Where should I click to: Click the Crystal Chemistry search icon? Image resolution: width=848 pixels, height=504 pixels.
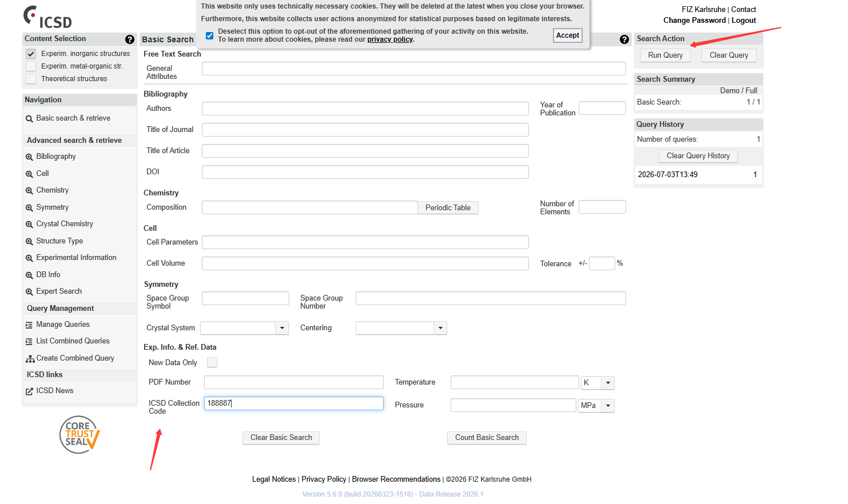[x=29, y=225]
